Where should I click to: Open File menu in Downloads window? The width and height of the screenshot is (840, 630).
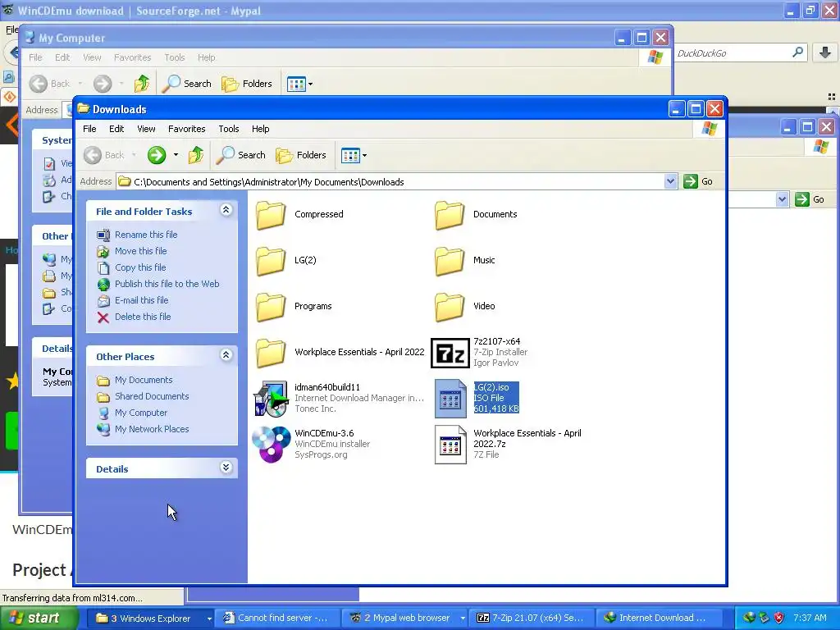(89, 129)
